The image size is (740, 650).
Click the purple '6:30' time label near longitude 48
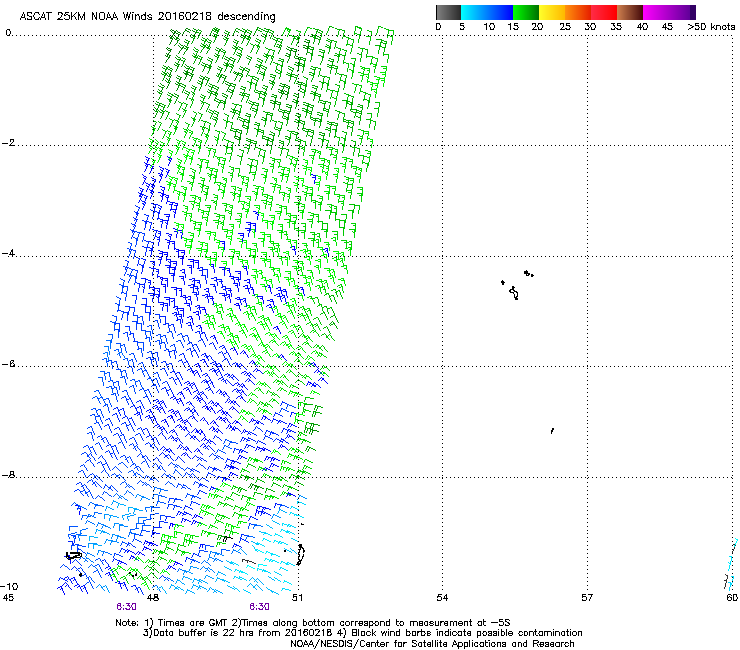pos(126,607)
